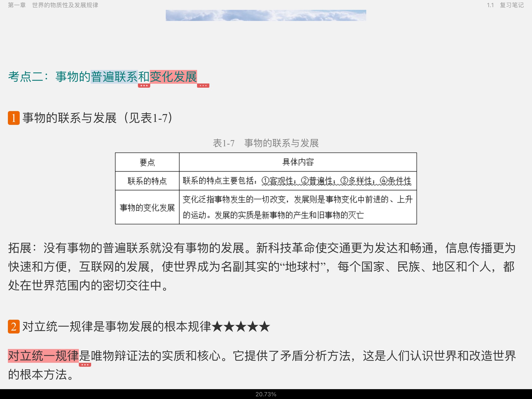This screenshot has height=399, width=532.
Task: Click the 要点 table header cell
Action: pos(147,162)
